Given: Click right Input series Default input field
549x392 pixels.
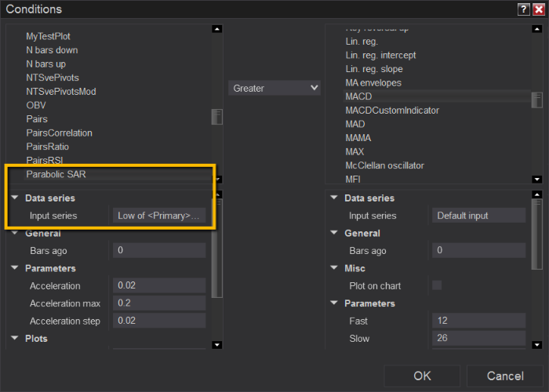Looking at the screenshot, I should (478, 216).
